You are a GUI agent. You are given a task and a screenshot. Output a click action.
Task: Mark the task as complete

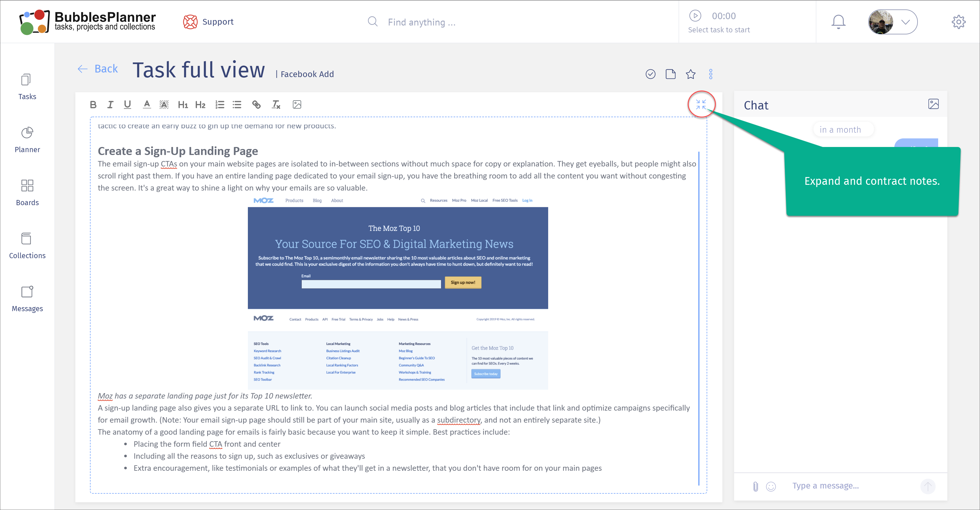[x=650, y=74]
